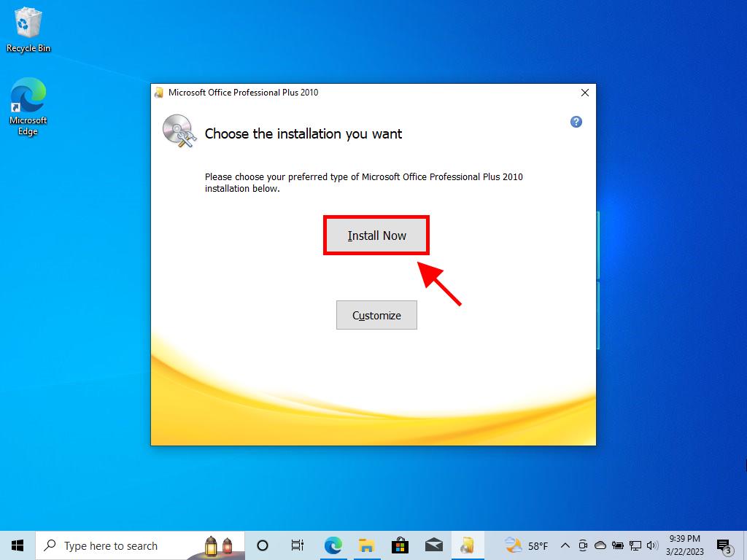The image size is (747, 560).
Task: Select the Office setup taskbar item
Action: (467, 545)
